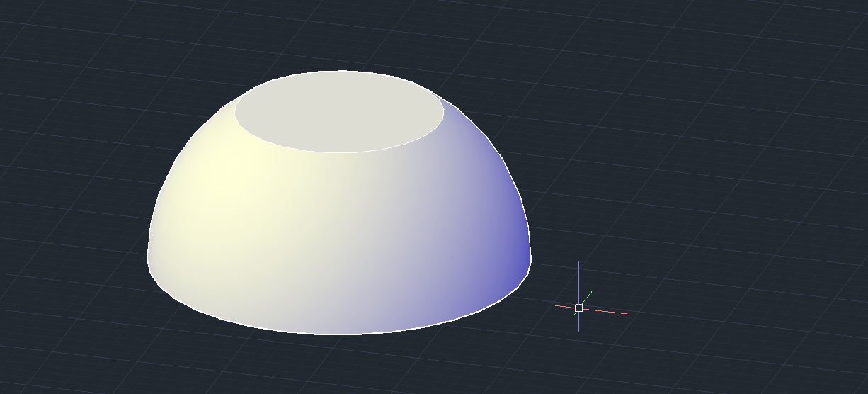Click center of the dome's front surface
868x394 pixels.
[x=340, y=241]
